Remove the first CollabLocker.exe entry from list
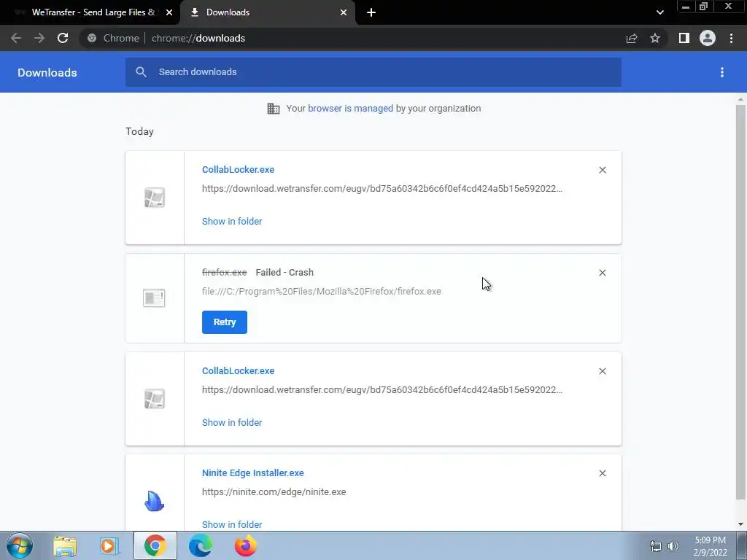The image size is (747, 560). pyautogui.click(x=602, y=170)
